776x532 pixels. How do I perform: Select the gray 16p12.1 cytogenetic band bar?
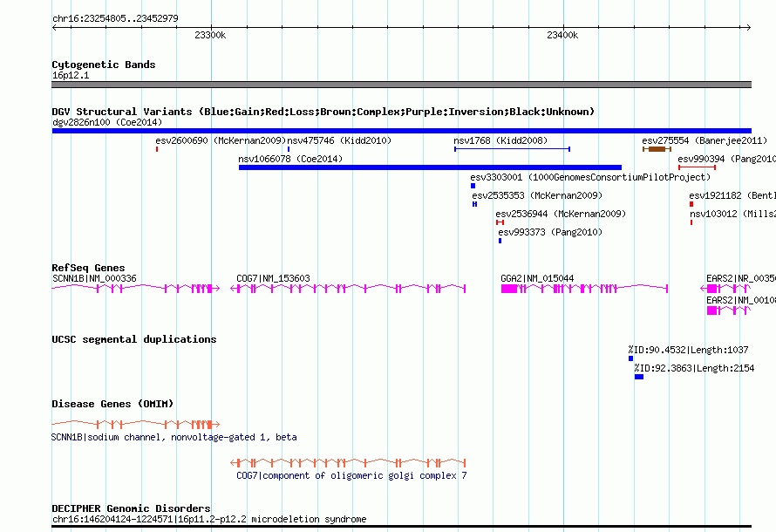pos(401,85)
